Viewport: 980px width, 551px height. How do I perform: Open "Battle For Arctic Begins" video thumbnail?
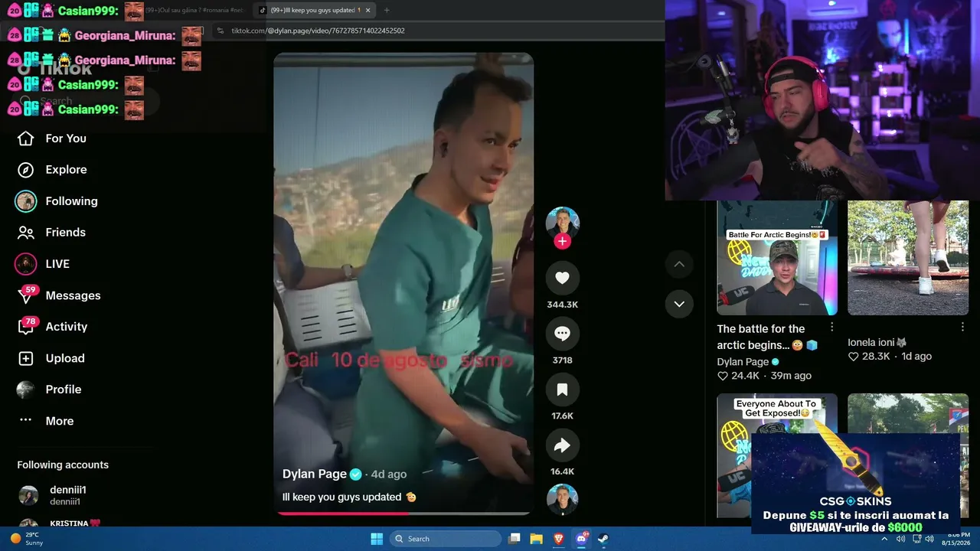[x=777, y=258]
